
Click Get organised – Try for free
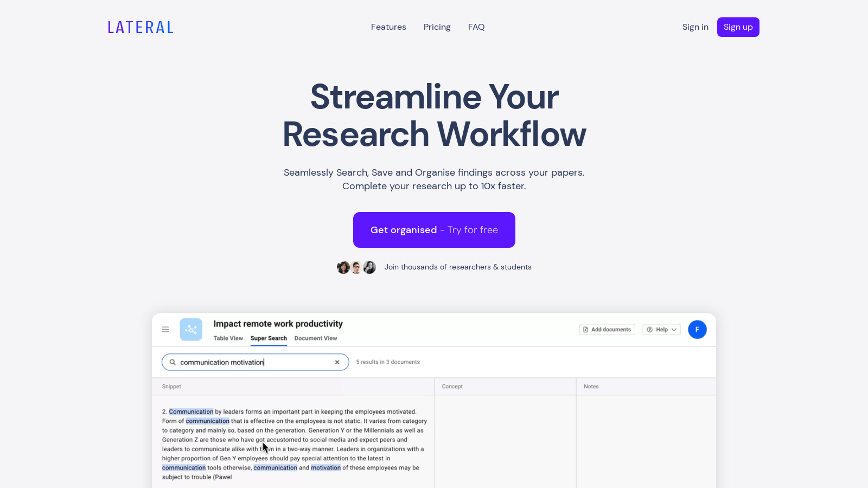click(x=434, y=230)
